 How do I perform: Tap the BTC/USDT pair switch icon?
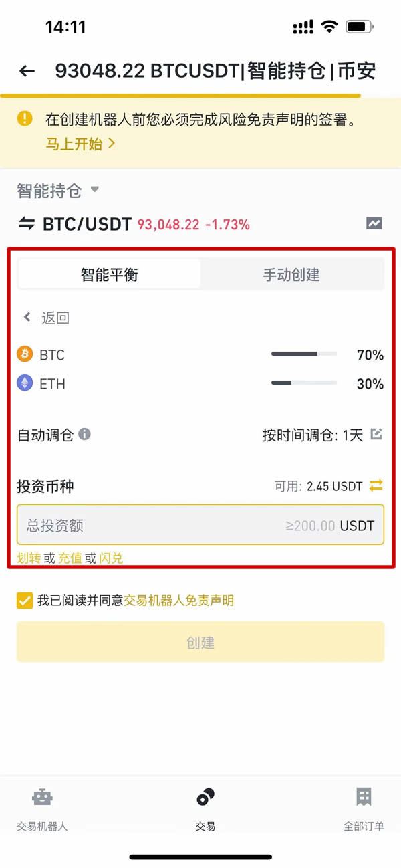click(x=26, y=224)
